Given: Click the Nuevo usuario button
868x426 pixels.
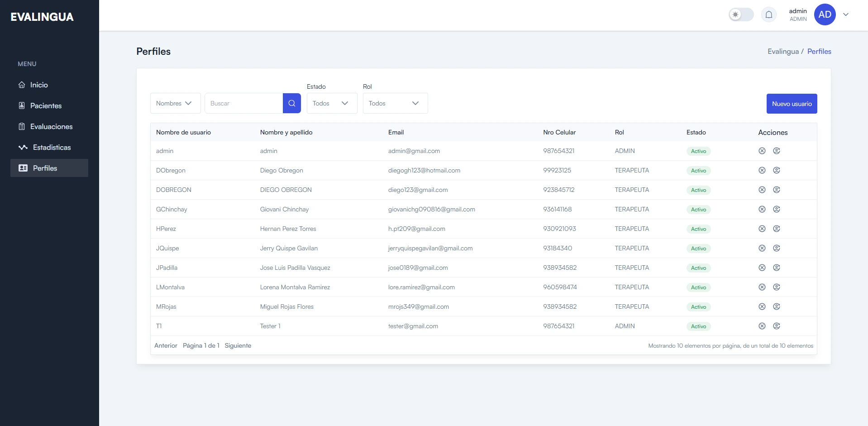Looking at the screenshot, I should 792,104.
